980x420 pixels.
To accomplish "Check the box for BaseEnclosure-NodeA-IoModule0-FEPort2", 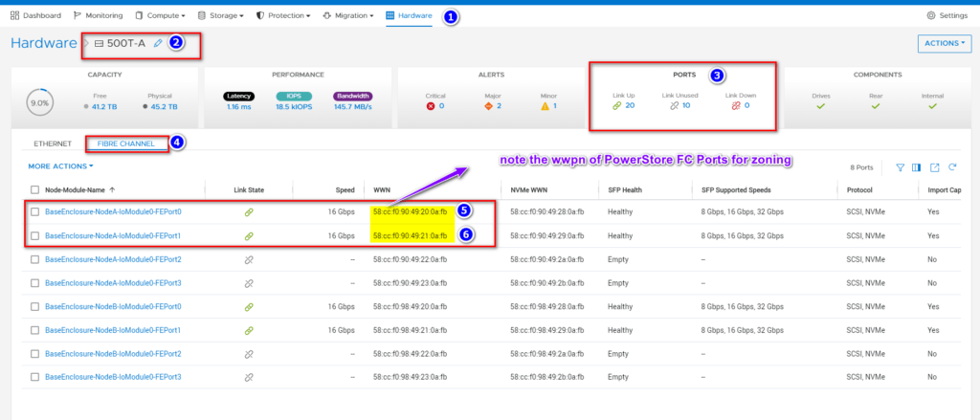I will tap(35, 259).
